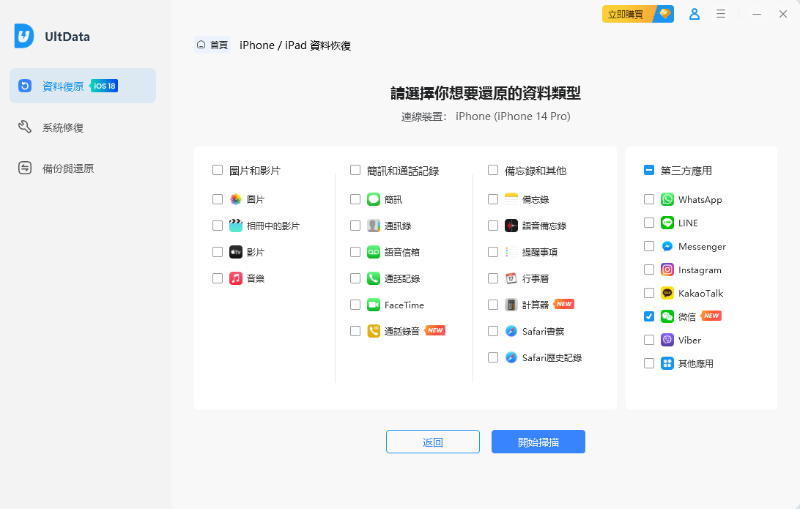Open 備份與還原 in the sidebar
800x509 pixels.
(x=67, y=168)
